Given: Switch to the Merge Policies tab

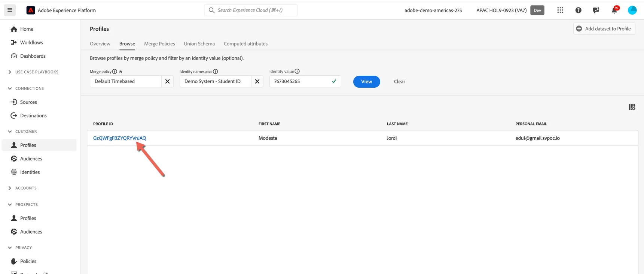Looking at the screenshot, I should [159, 44].
